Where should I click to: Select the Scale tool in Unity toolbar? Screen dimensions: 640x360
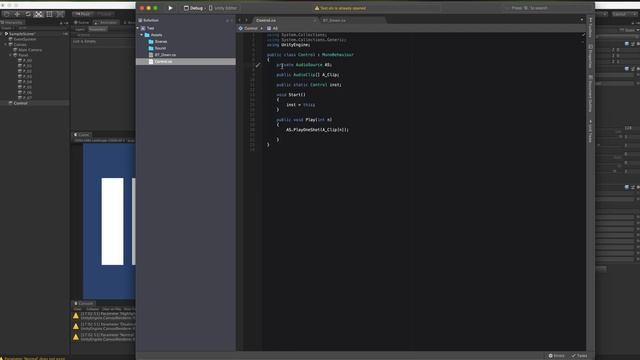point(38,14)
